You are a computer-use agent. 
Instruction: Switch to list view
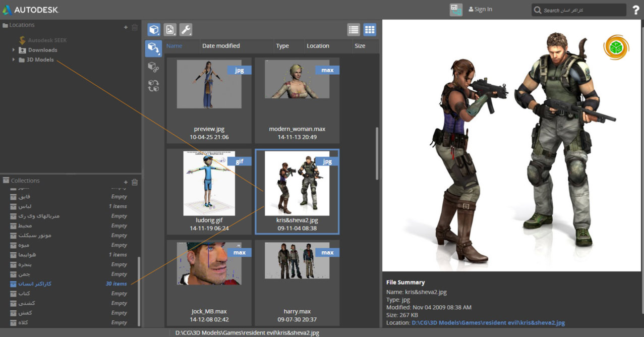(x=354, y=30)
